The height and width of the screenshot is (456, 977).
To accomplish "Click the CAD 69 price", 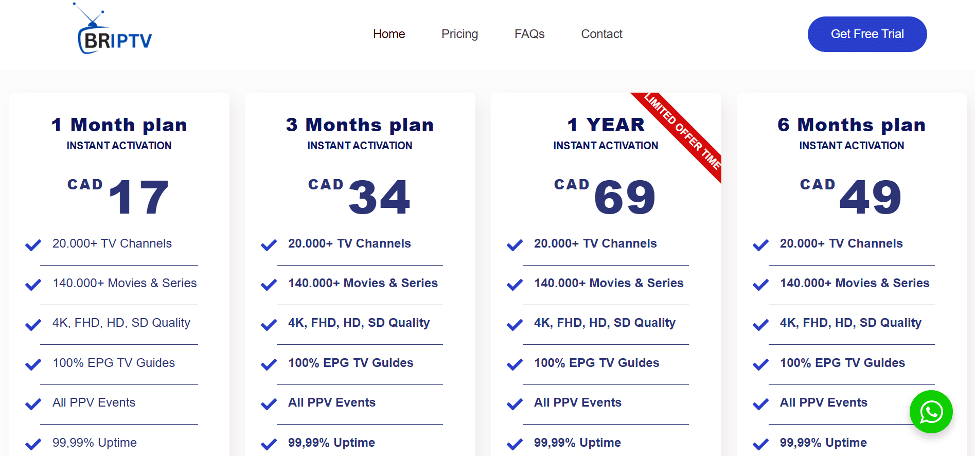I will point(605,197).
